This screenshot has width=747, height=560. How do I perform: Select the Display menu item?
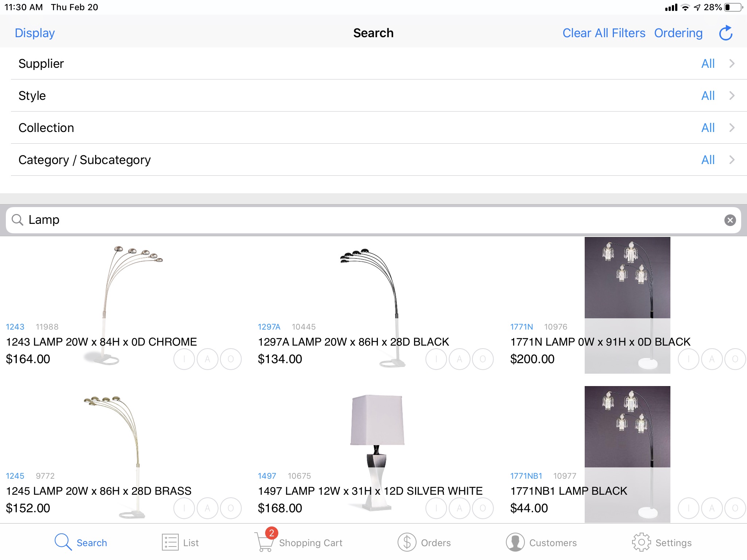[35, 32]
